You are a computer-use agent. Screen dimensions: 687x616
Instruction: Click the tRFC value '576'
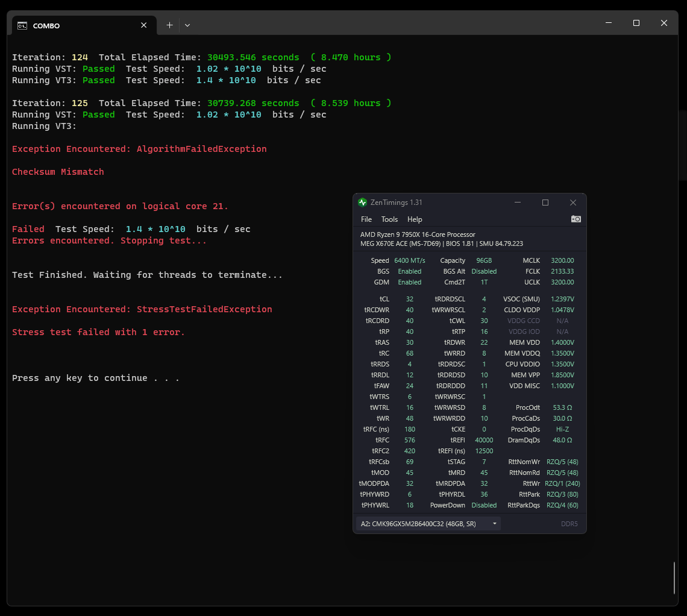coord(410,441)
